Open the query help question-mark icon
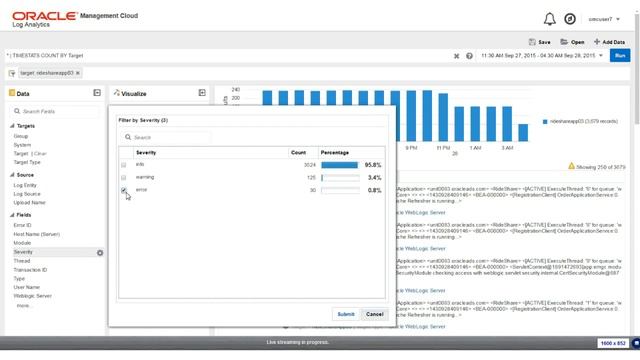The width and height of the screenshot is (640, 360). [469, 56]
